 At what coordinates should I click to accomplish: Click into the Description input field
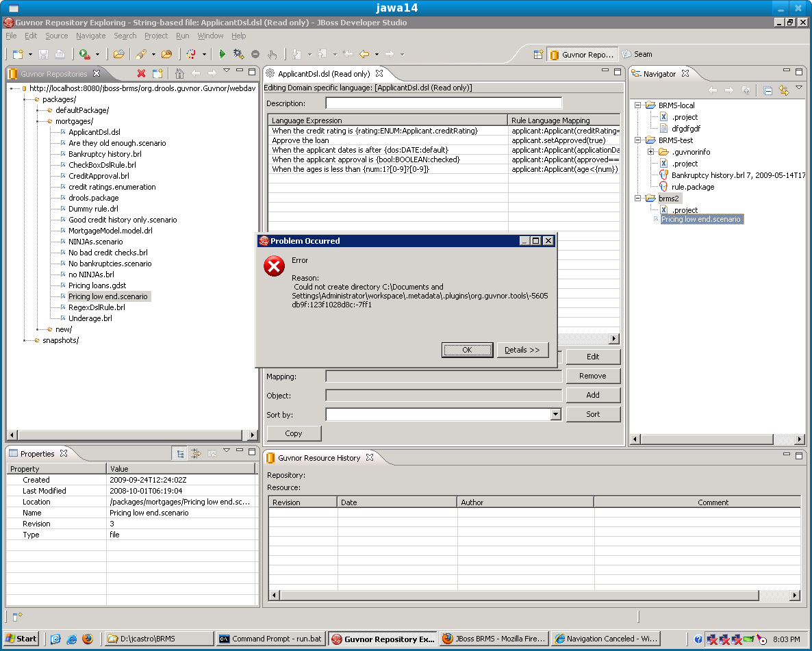pos(443,103)
